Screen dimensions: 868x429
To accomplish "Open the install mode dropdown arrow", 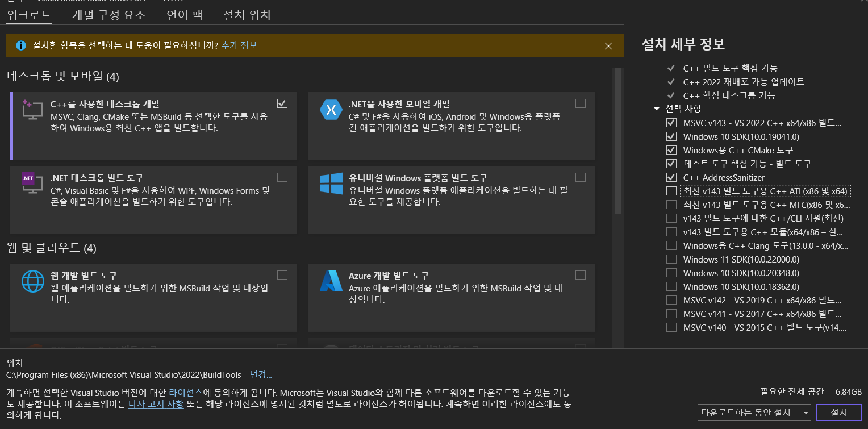I will coord(806,413).
